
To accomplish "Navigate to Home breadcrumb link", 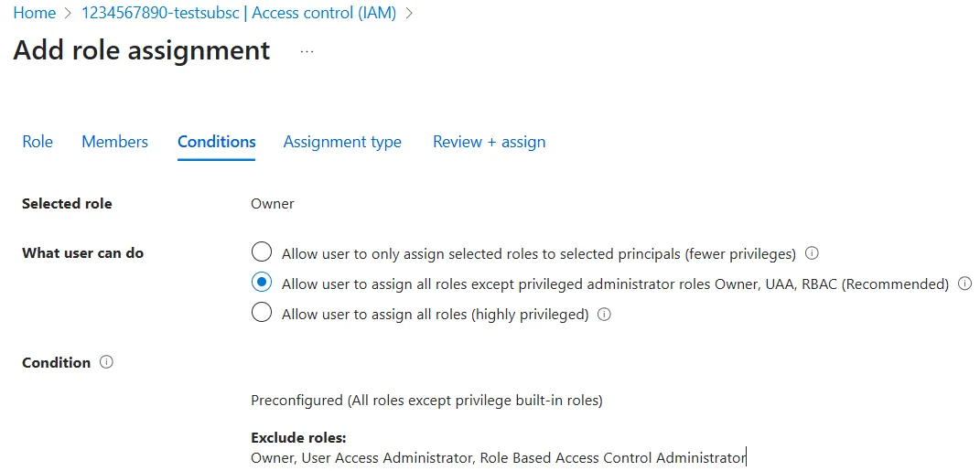I will [34, 13].
